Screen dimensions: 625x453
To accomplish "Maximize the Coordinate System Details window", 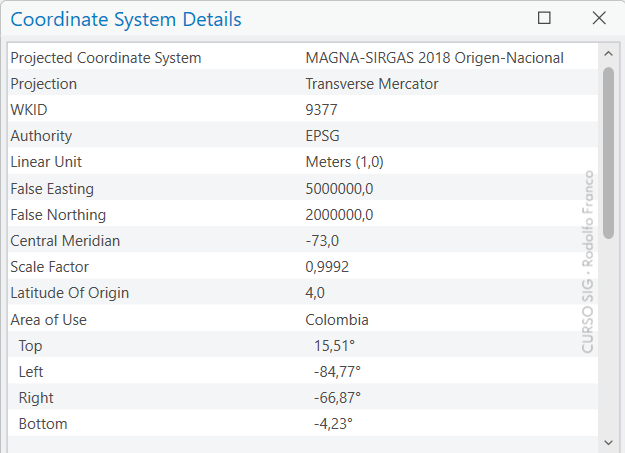I will coord(545,18).
